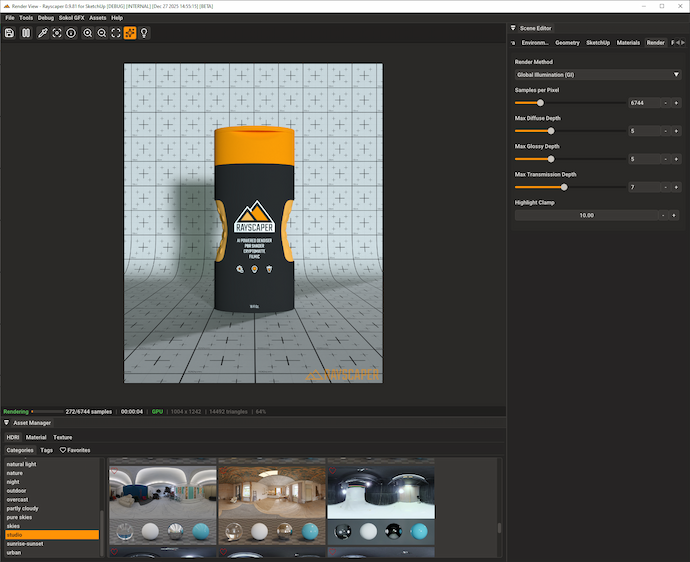Viewport: 690px width, 562px height.
Task: Increase Samples per Pixel with plus button
Action: pos(676,103)
